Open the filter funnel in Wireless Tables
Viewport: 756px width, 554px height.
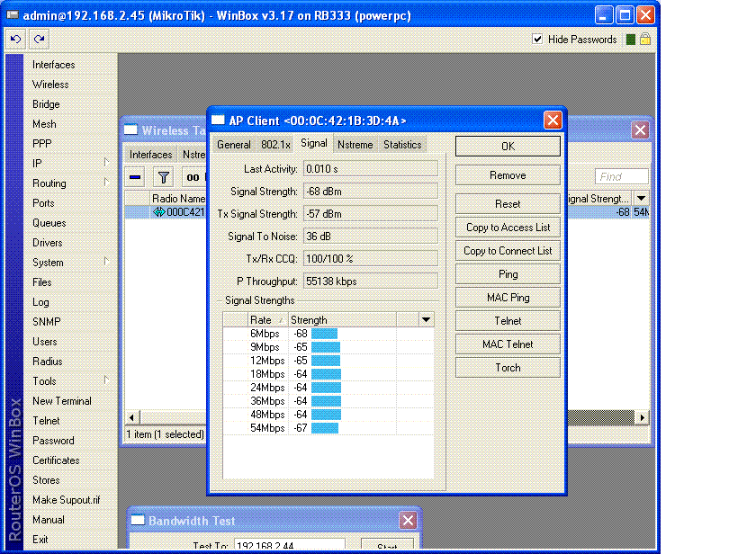coord(164,177)
